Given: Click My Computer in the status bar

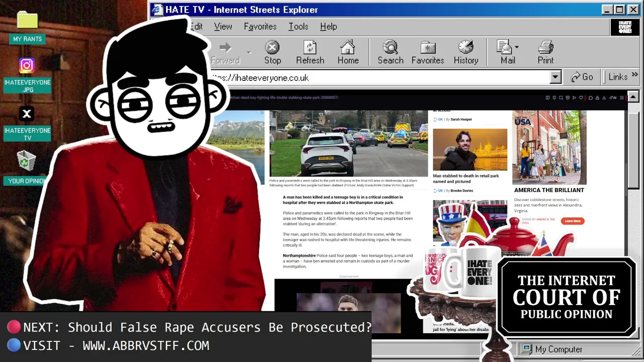Looking at the screenshot, I should click(x=552, y=349).
